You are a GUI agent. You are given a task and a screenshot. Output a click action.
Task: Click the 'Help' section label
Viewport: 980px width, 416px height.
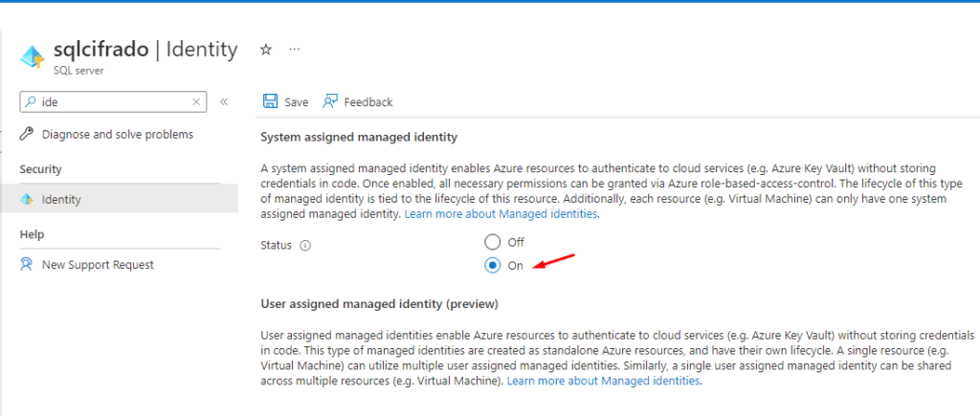(x=32, y=234)
